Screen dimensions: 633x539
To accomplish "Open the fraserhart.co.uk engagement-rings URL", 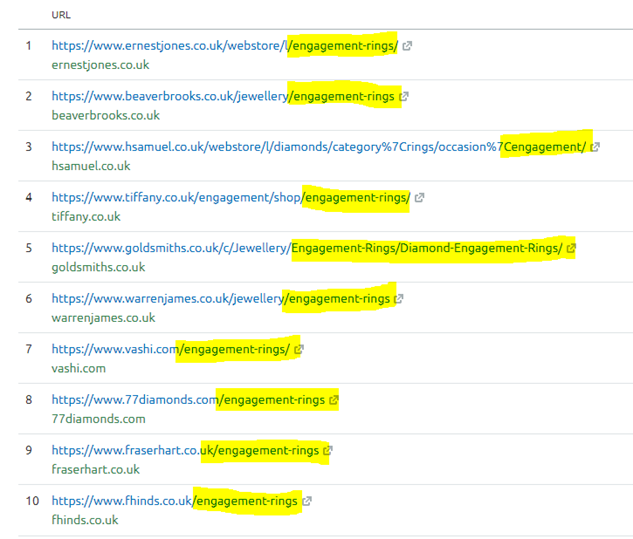I will [x=185, y=450].
